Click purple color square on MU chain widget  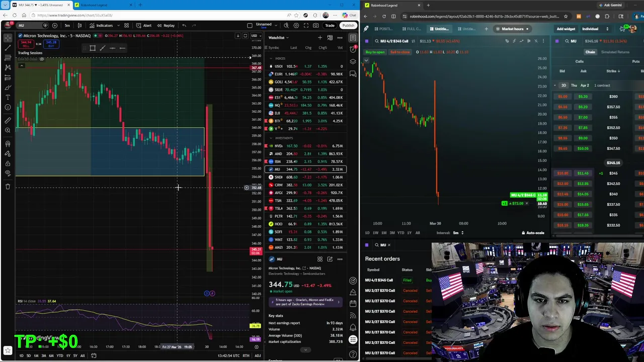[557, 41]
